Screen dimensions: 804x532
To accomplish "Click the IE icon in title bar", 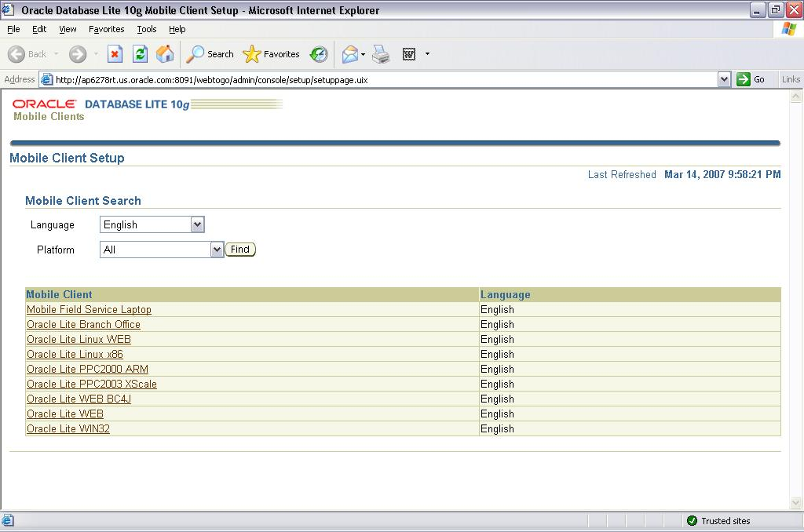I will pos(9,9).
